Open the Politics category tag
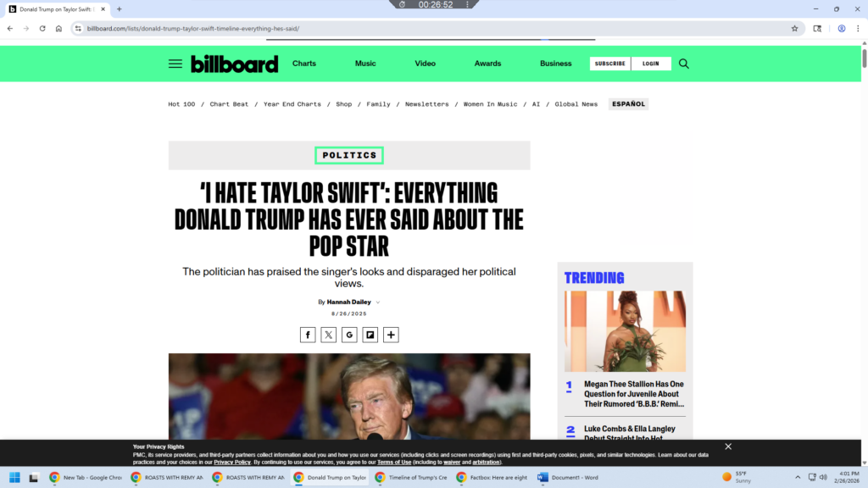Screen dimensions: 868x488 click(x=349, y=155)
